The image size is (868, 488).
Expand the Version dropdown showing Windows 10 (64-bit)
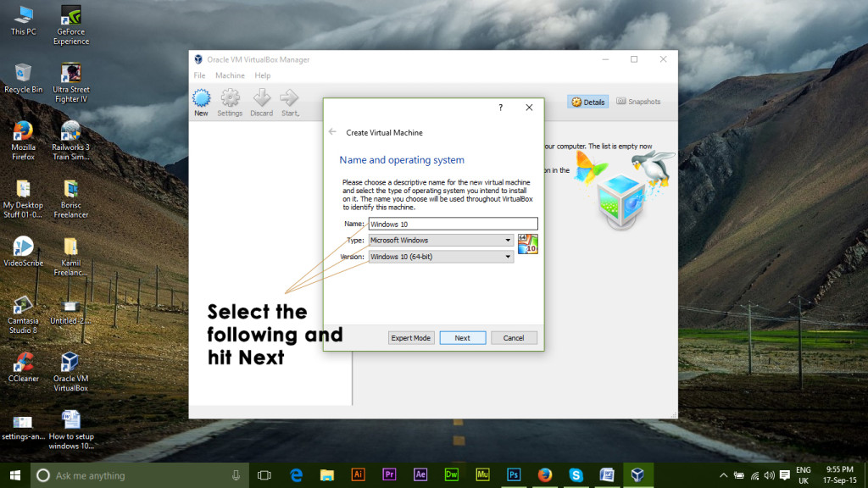click(441, 257)
